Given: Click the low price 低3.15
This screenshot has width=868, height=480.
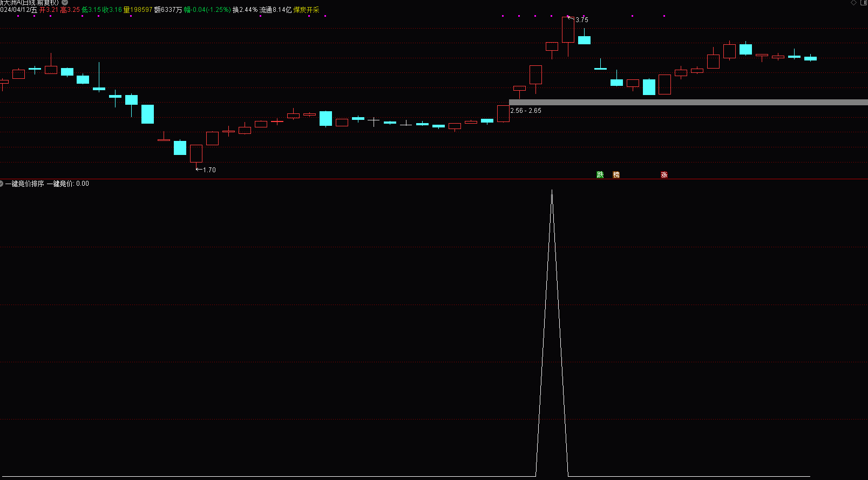Looking at the screenshot, I should pyautogui.click(x=91, y=10).
